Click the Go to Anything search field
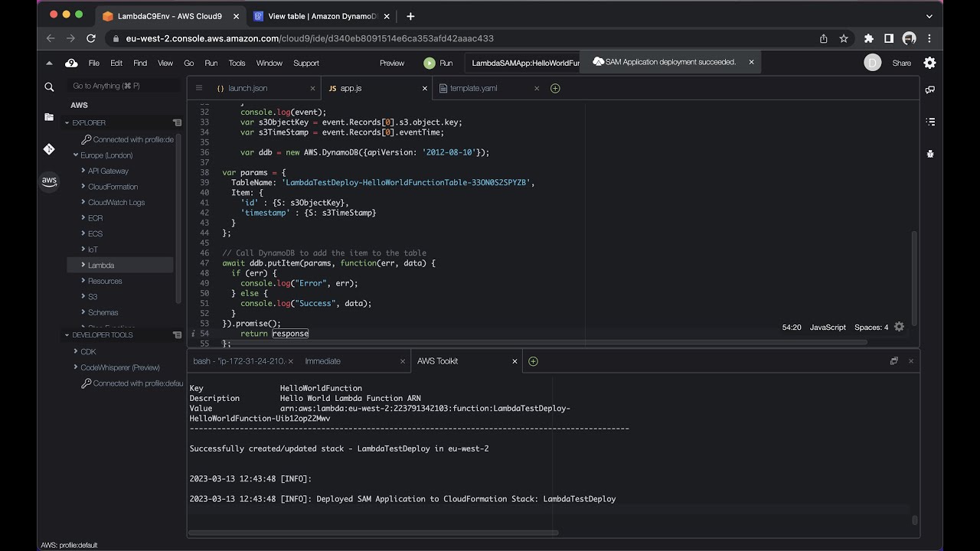This screenshot has width=980, height=551. pyautogui.click(x=122, y=86)
